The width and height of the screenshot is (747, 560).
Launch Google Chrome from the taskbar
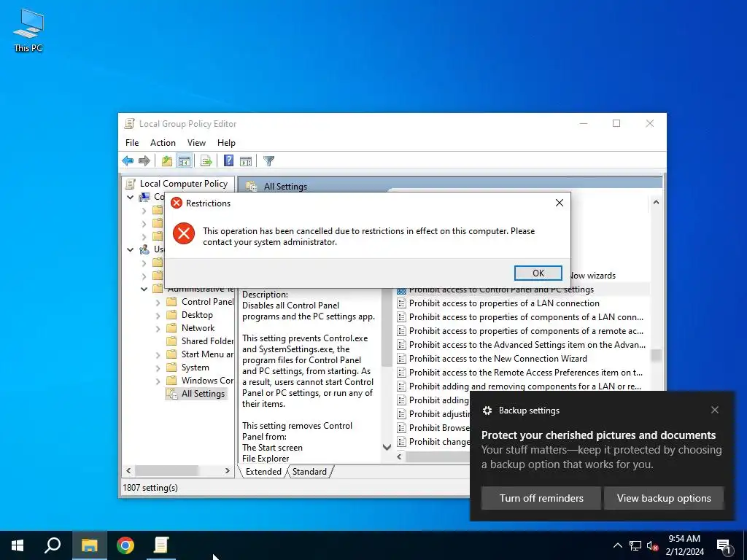point(125,545)
